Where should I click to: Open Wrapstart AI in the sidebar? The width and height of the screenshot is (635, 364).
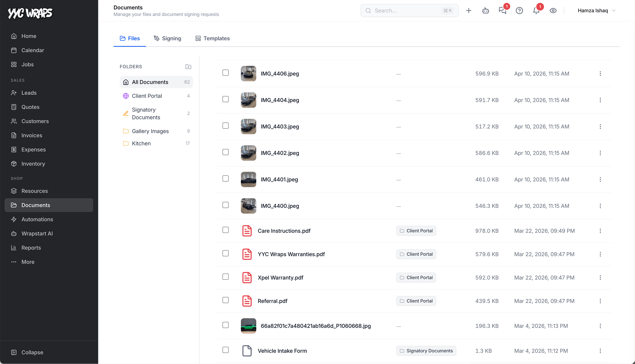point(49,233)
